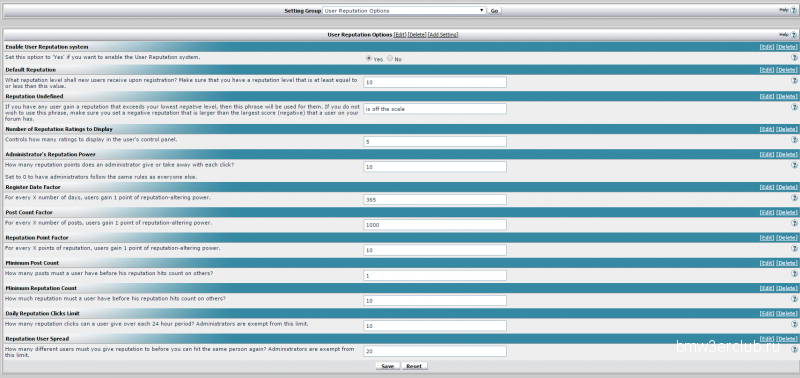Delete the Default Reputation setting

click(x=786, y=70)
